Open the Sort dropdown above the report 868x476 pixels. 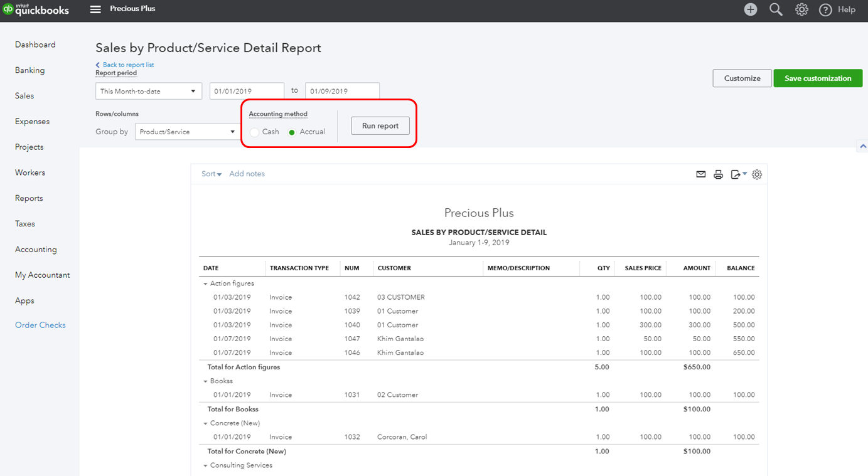[211, 174]
